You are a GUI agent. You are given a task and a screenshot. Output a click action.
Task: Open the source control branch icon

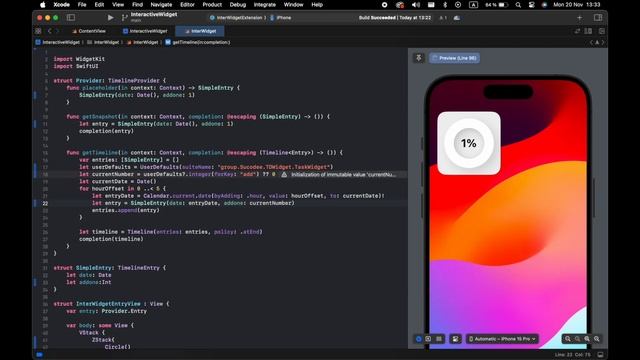pyautogui.click(x=124, y=18)
